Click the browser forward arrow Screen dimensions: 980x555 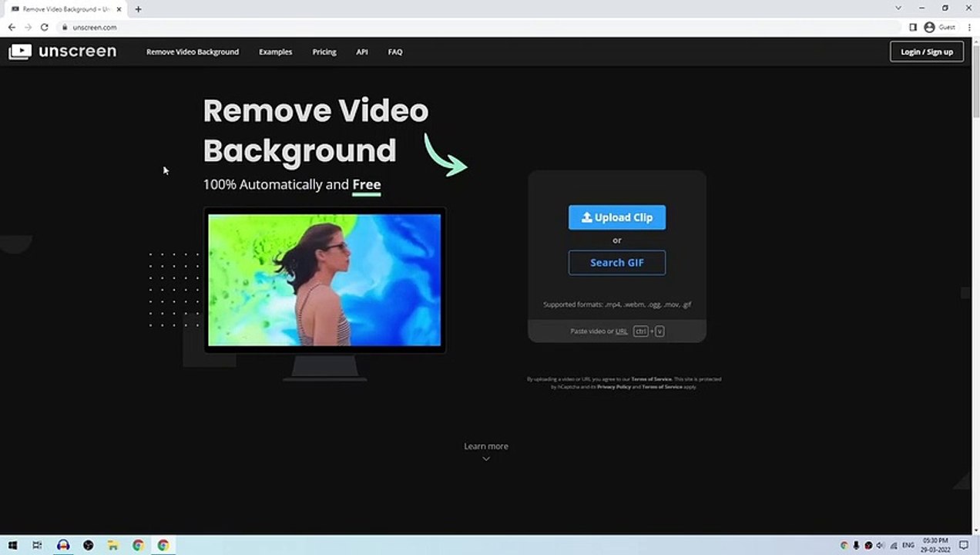pyautogui.click(x=29, y=27)
